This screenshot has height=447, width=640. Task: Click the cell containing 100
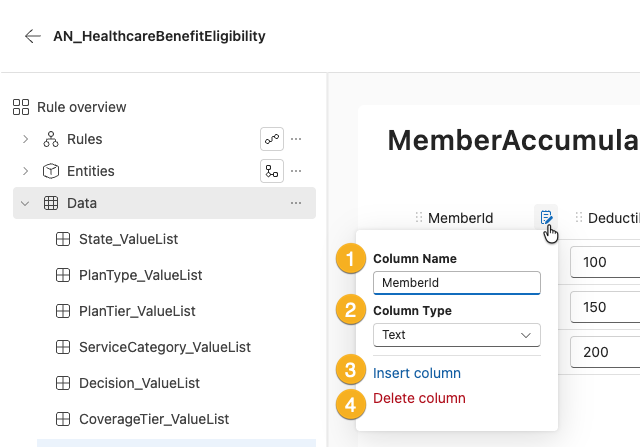pos(605,262)
